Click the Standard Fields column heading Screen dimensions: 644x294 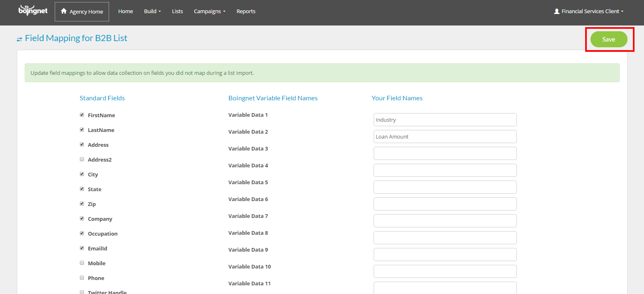pyautogui.click(x=102, y=98)
